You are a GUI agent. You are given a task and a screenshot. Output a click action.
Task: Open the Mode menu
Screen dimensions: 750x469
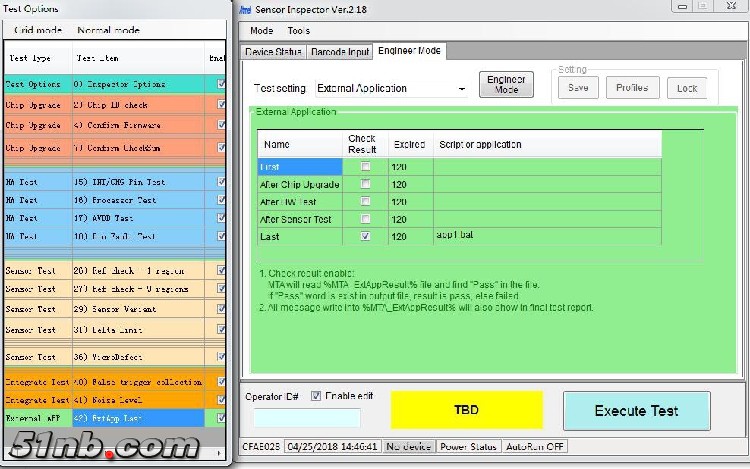(x=261, y=31)
